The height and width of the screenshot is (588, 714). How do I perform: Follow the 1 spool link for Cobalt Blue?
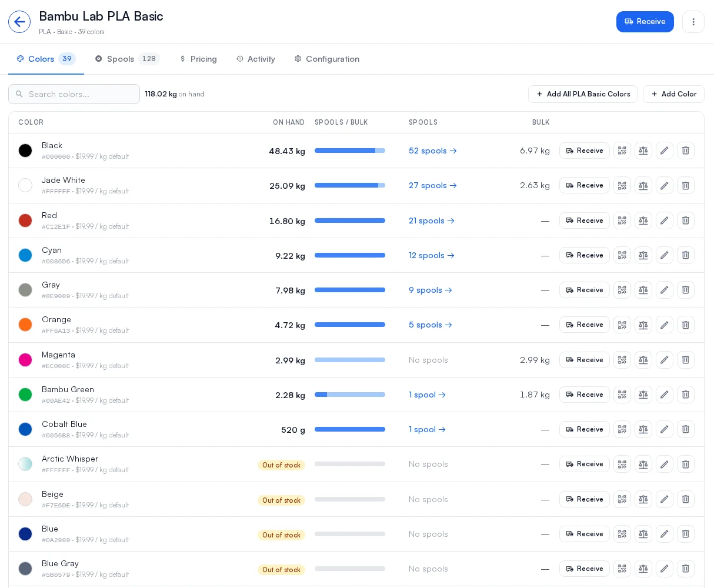click(x=427, y=429)
